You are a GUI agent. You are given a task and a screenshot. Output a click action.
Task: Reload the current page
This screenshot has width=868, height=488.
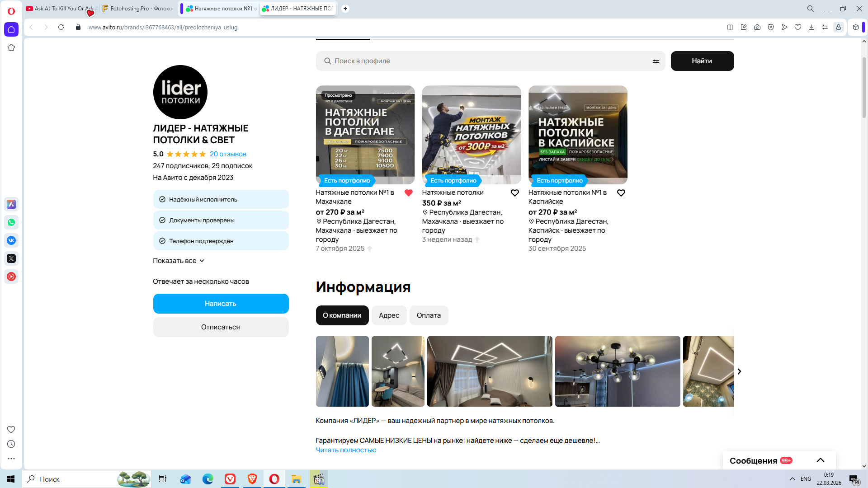click(x=61, y=27)
